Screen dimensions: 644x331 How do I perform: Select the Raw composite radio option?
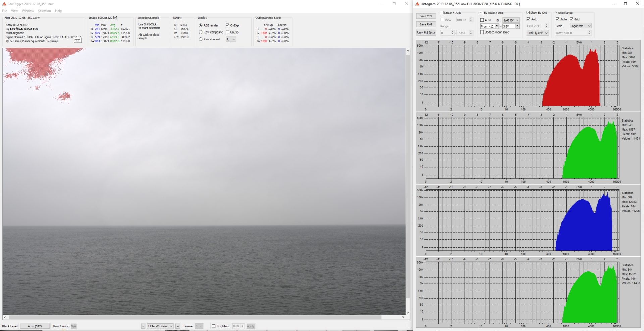point(201,32)
